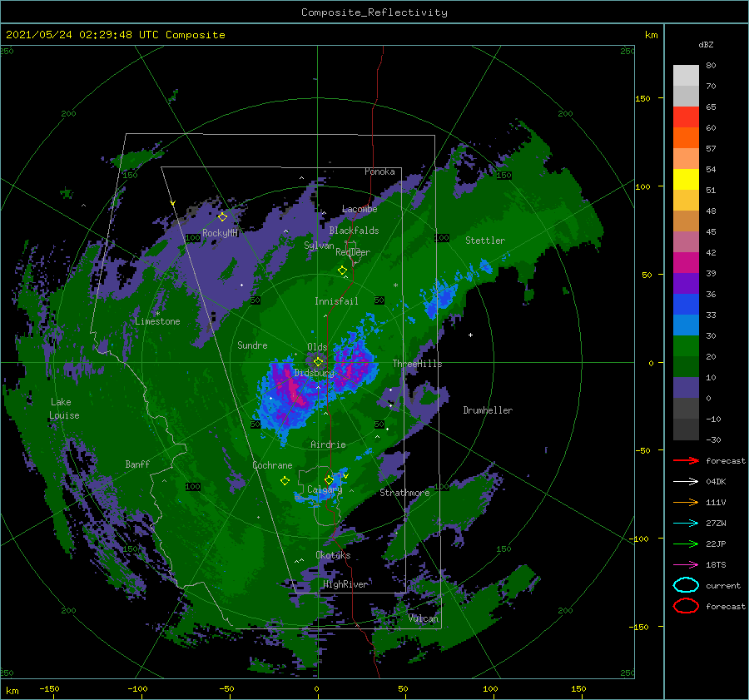Click the red forecast arrow in legend

click(x=686, y=460)
